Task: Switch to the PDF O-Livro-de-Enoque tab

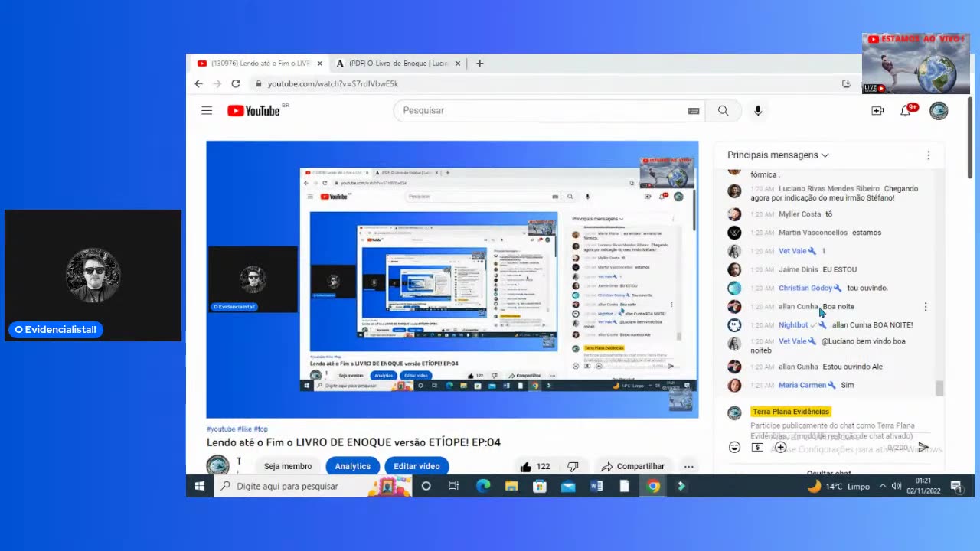Action: coord(399,64)
